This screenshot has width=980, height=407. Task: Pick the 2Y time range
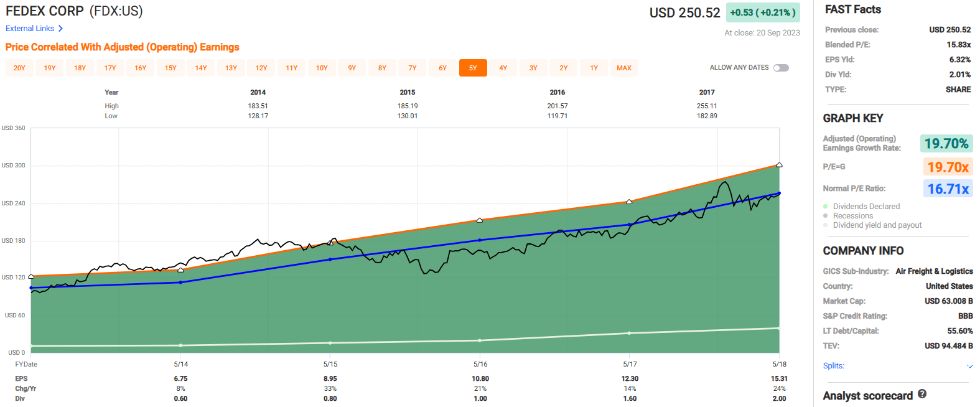coord(564,68)
